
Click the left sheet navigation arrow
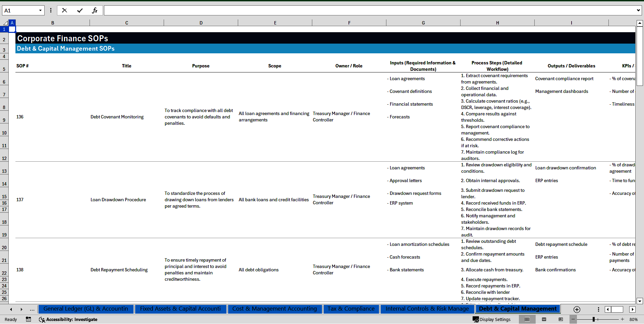coord(11,309)
